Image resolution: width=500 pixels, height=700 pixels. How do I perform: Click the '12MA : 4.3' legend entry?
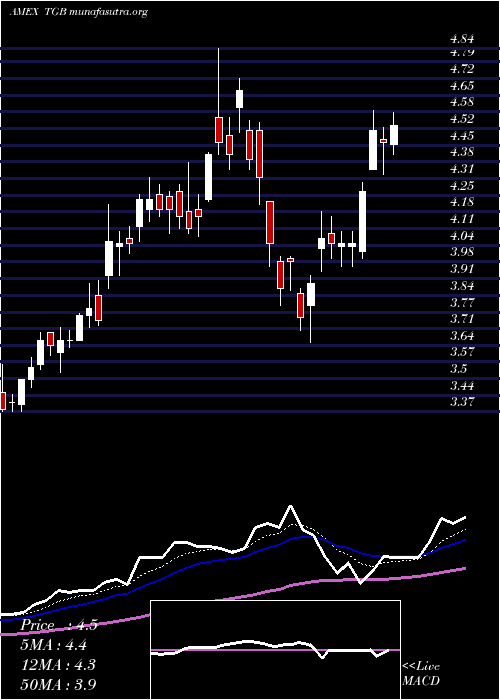[56, 665]
